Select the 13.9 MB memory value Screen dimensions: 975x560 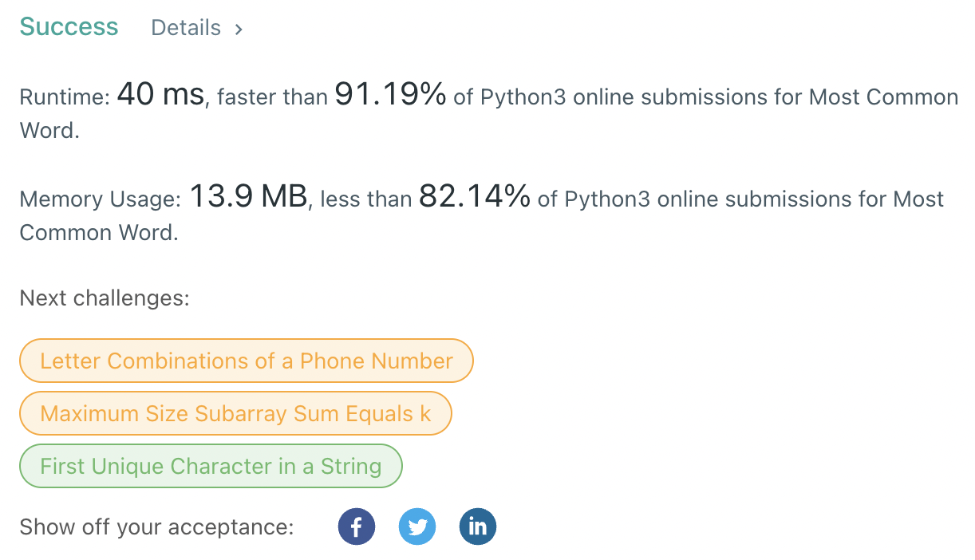pos(248,197)
